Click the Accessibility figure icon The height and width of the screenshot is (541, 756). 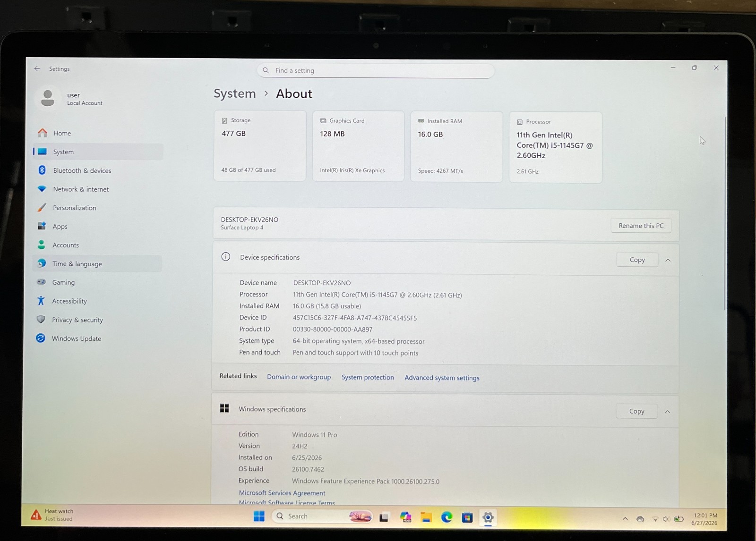(41, 301)
